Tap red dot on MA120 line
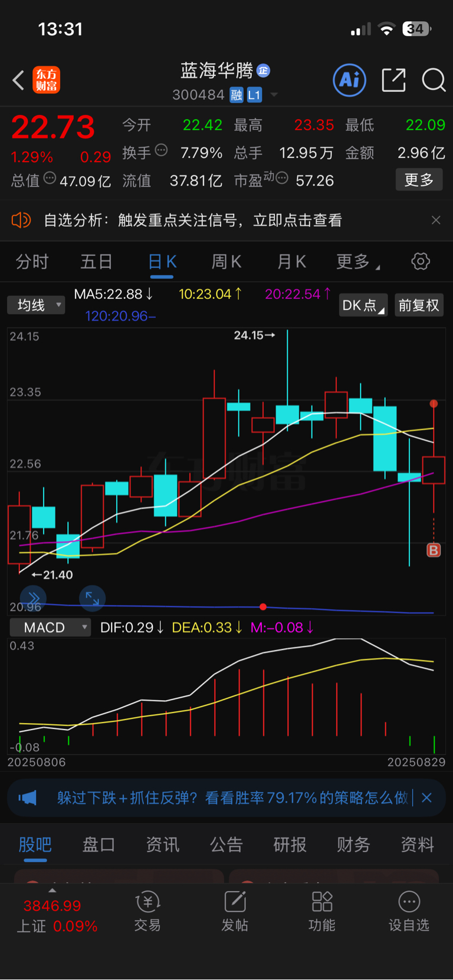453x980 pixels. [263, 606]
